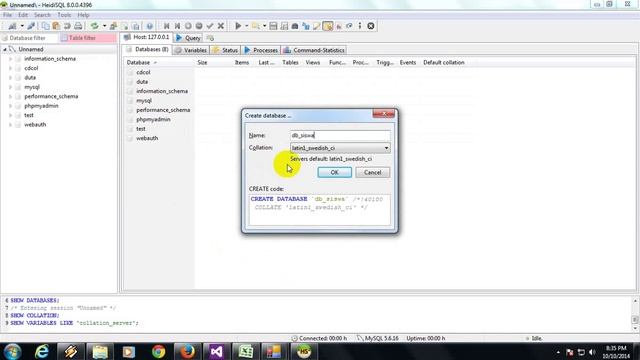
Task: Switch to the Query tab
Action: pyautogui.click(x=188, y=38)
